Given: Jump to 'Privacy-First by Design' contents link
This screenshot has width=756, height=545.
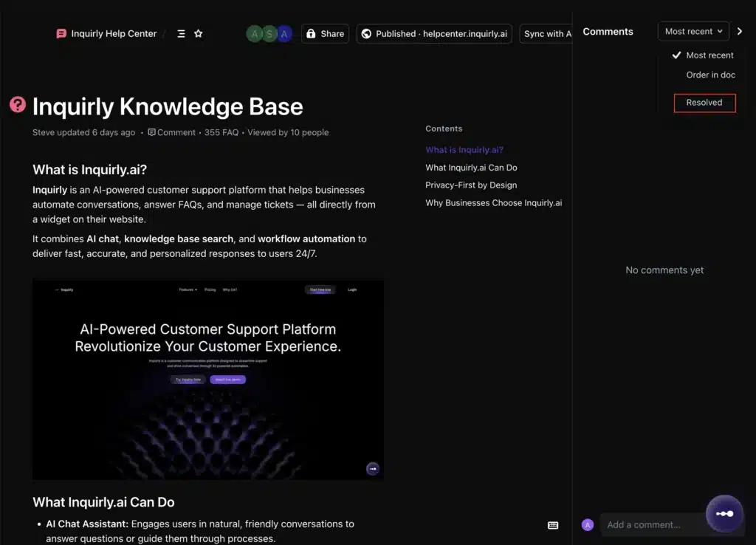Looking at the screenshot, I should pyautogui.click(x=471, y=185).
